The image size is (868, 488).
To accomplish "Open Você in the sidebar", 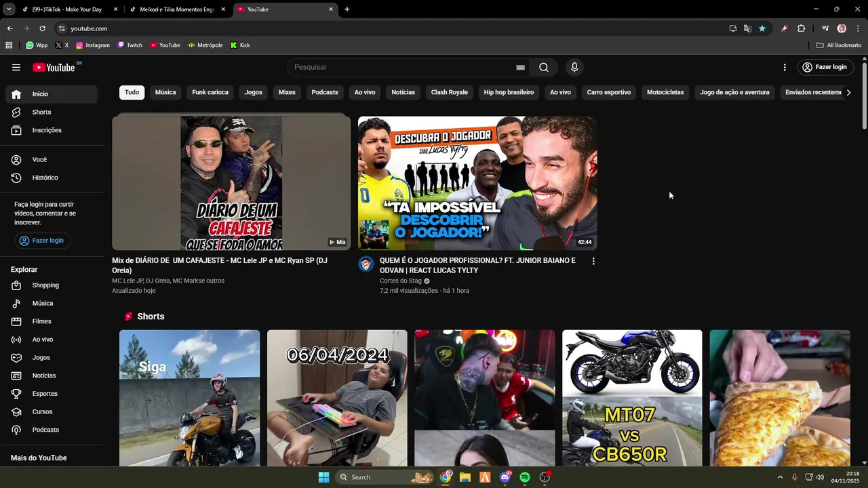I will [x=52, y=159].
